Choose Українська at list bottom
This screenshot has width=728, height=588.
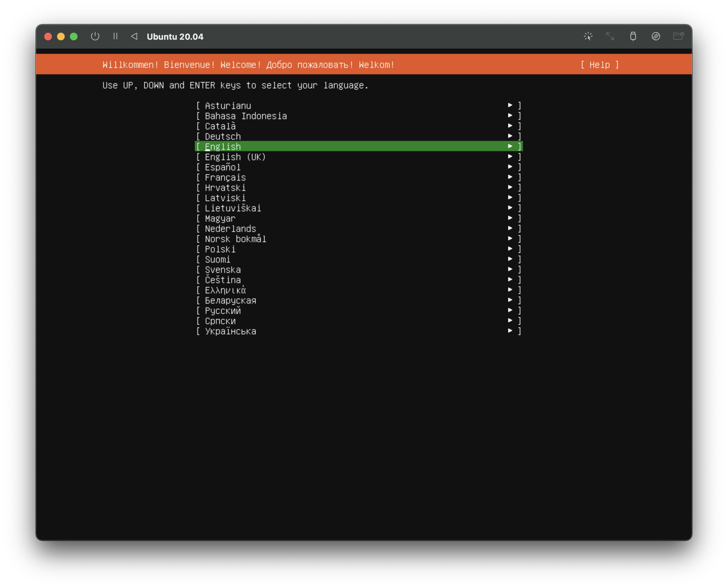point(230,331)
